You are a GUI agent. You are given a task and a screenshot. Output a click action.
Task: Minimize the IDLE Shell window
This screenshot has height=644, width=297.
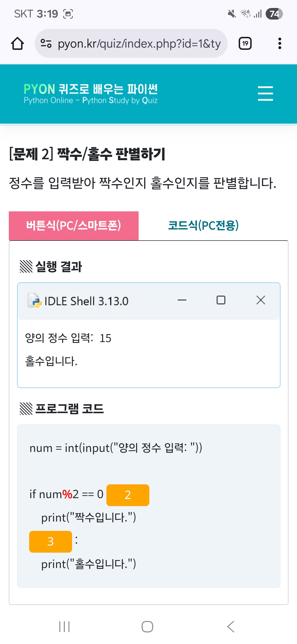click(182, 300)
